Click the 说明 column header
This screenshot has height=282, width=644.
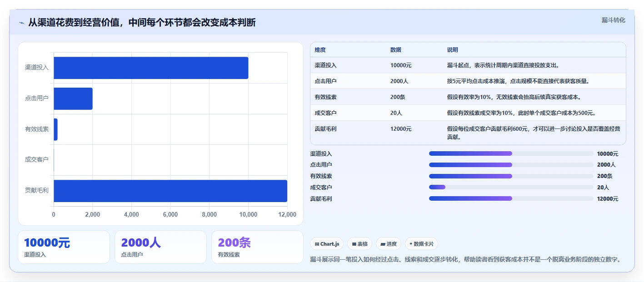pos(452,50)
